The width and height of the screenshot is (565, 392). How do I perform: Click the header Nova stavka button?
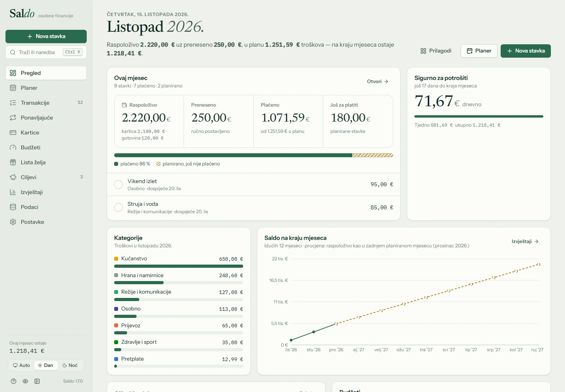(x=526, y=51)
